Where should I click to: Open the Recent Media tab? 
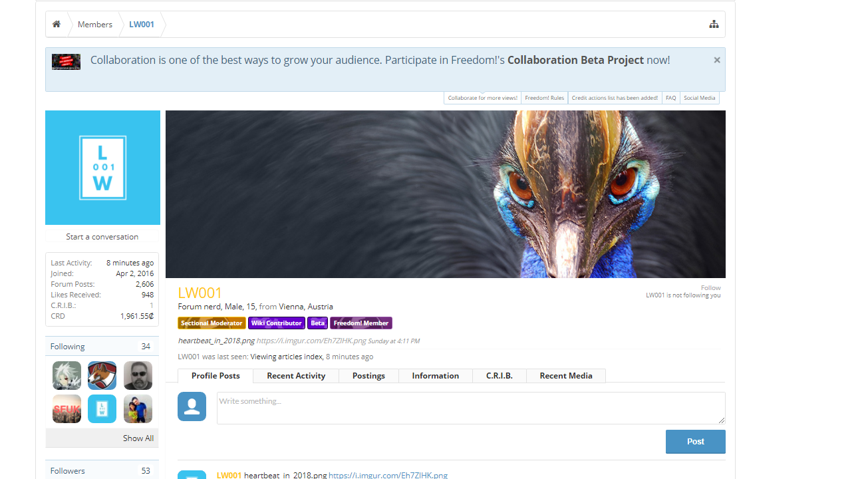click(x=566, y=376)
